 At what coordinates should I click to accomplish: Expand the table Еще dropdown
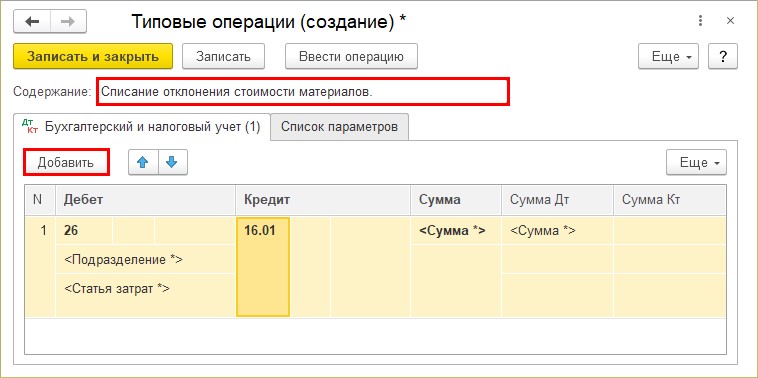[696, 162]
